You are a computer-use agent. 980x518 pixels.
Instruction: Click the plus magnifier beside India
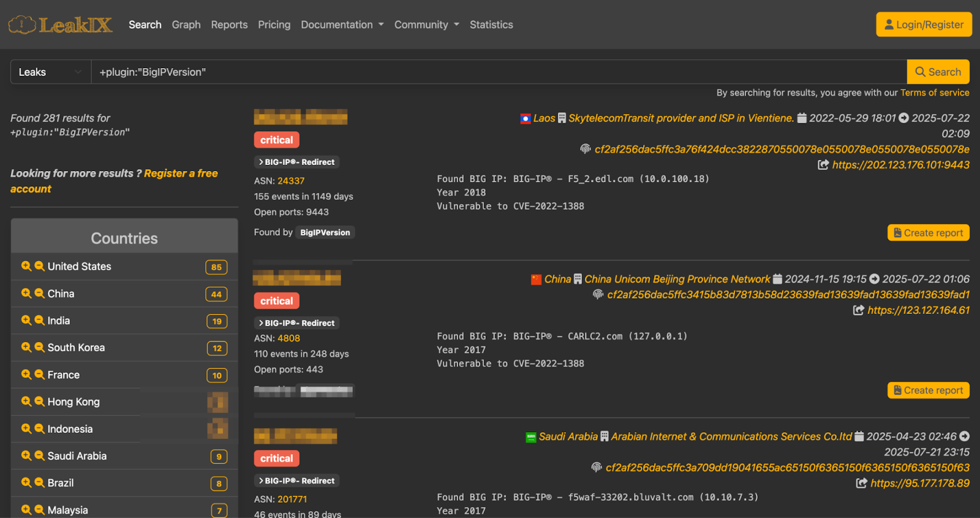(26, 321)
